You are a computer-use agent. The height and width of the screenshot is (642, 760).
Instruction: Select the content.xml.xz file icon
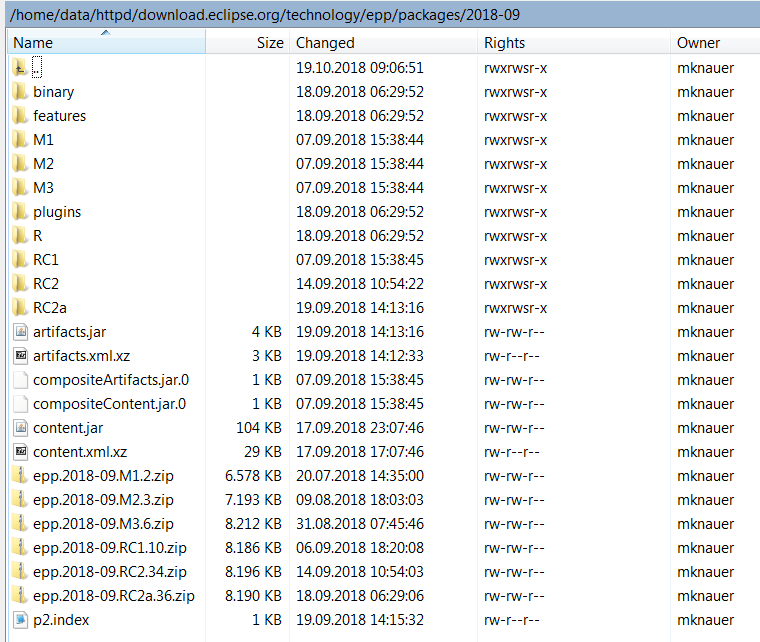(20, 451)
